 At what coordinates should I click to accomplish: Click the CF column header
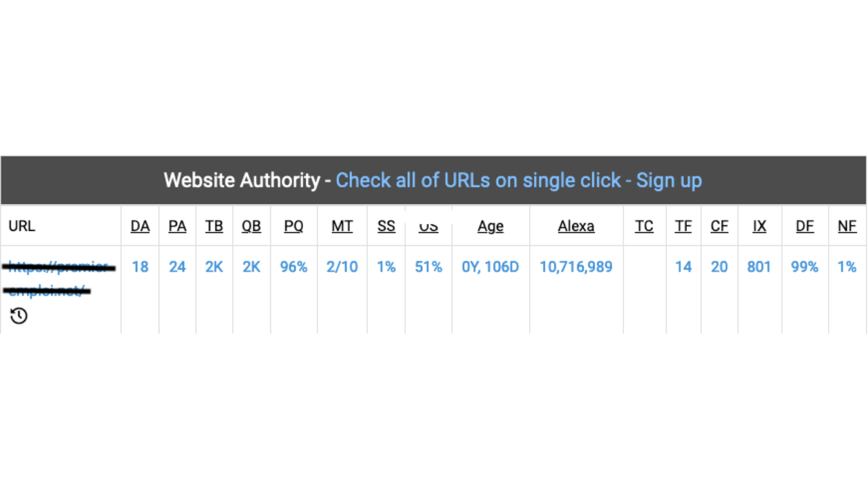pyautogui.click(x=719, y=226)
